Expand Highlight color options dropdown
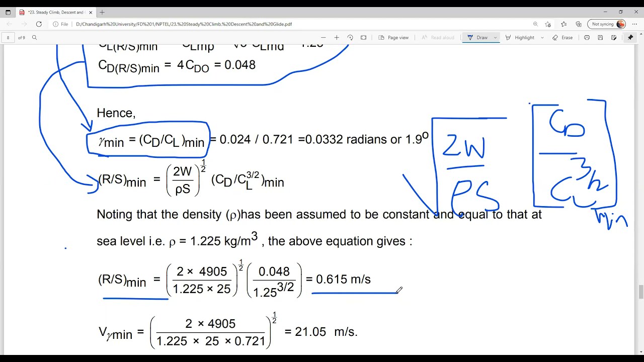644x362 pixels. click(x=542, y=38)
